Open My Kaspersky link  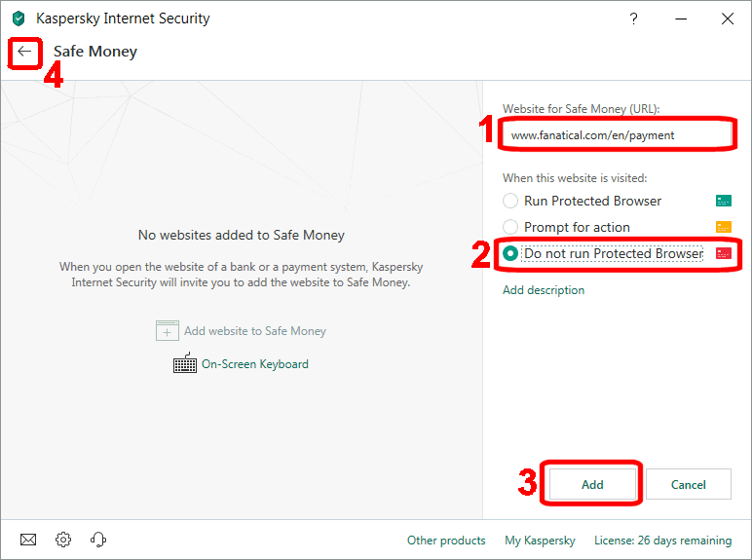pyautogui.click(x=540, y=541)
